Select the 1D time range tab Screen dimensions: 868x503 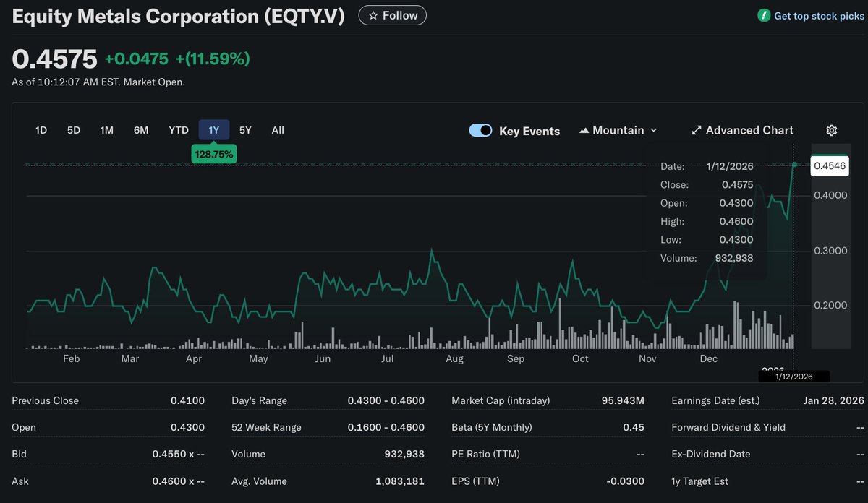(x=41, y=130)
